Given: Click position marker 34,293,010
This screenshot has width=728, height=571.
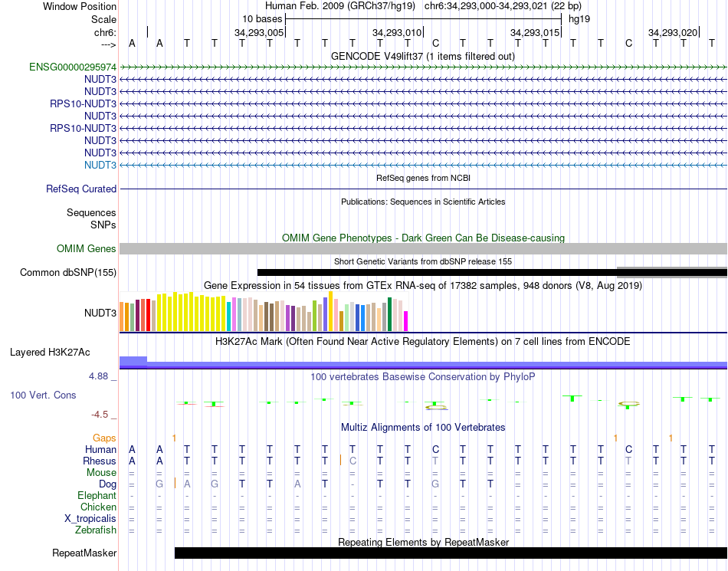Looking at the screenshot, I should (397, 32).
